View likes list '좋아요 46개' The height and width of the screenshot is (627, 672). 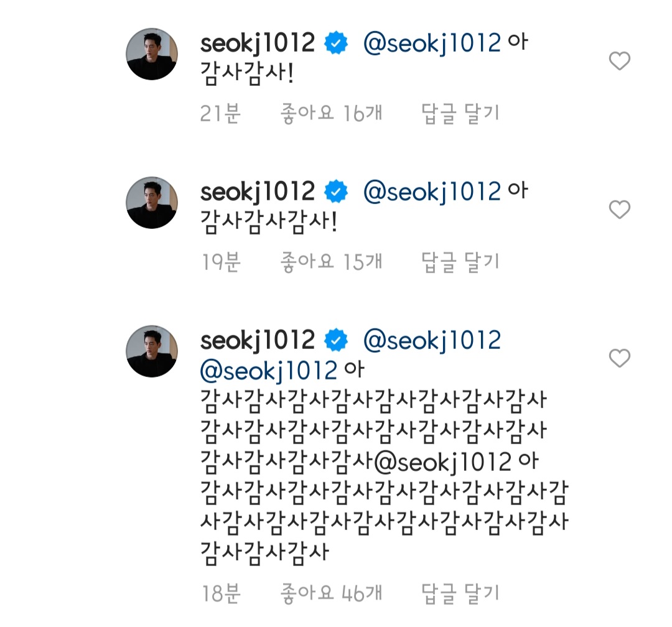click(x=332, y=593)
